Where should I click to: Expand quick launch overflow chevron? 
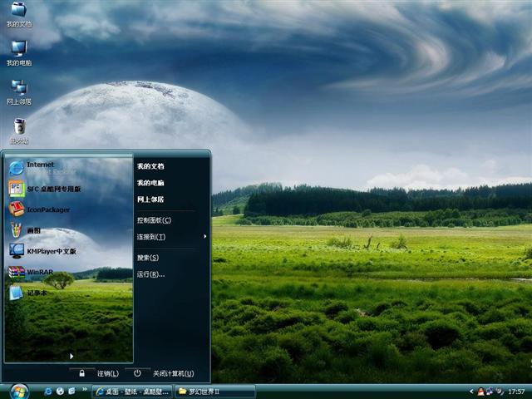85,389
